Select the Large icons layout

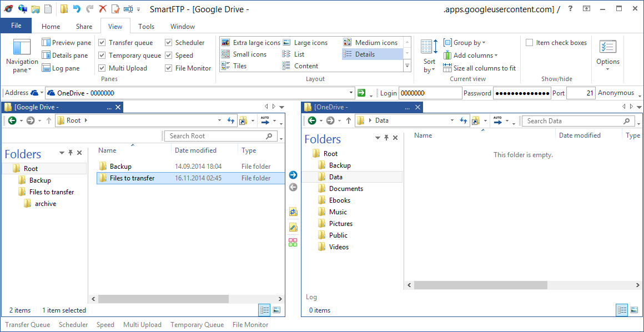[x=310, y=43]
